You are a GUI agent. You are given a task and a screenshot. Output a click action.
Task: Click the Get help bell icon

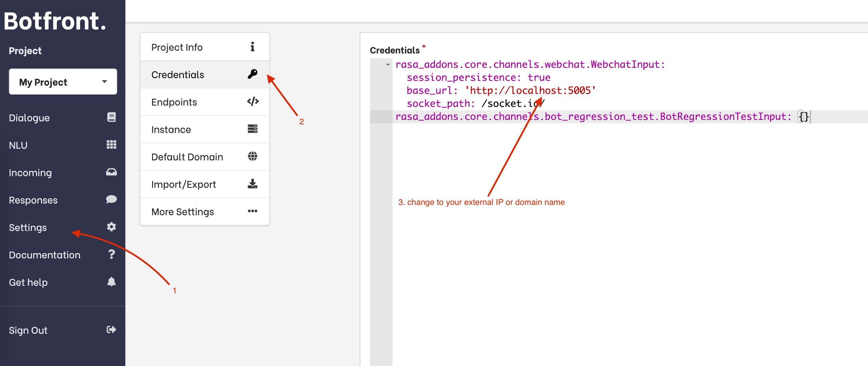[111, 281]
